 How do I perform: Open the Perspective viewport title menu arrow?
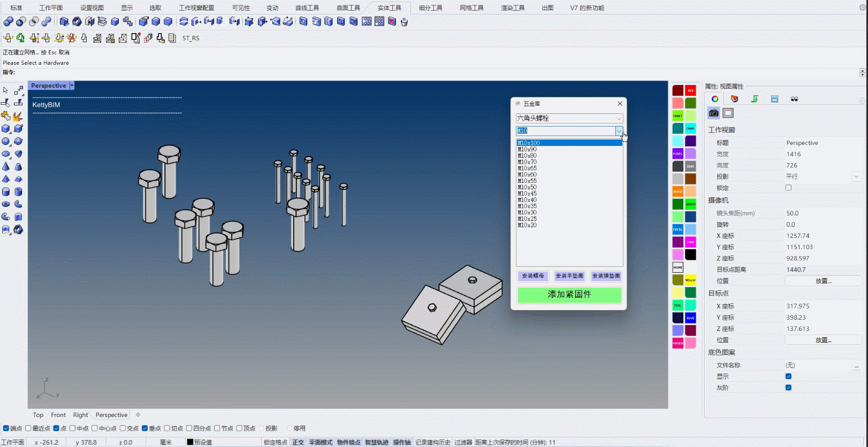[72, 86]
